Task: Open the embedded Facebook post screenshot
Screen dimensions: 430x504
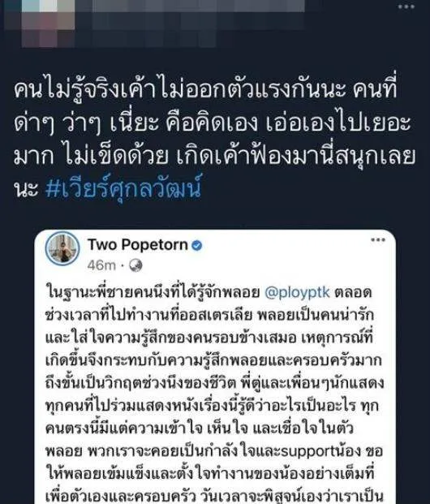Action: point(215,367)
